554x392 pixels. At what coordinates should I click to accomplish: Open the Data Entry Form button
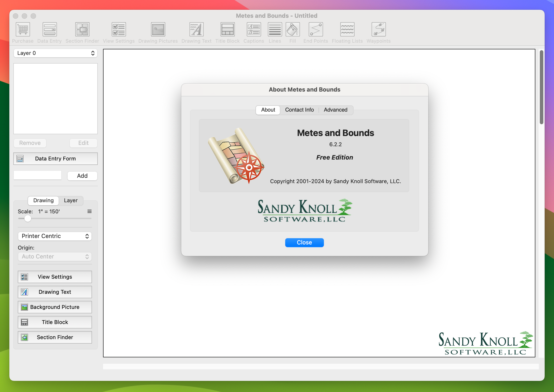pyautogui.click(x=56, y=159)
